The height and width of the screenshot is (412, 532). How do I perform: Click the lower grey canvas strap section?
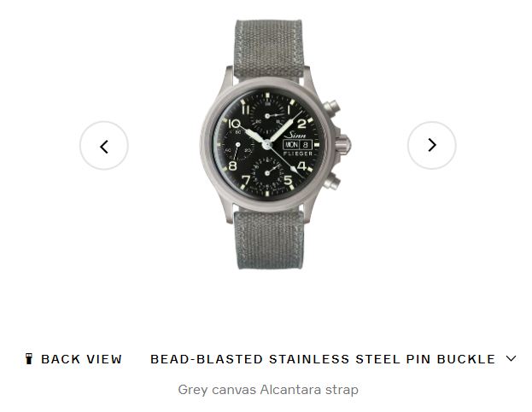[269, 239]
